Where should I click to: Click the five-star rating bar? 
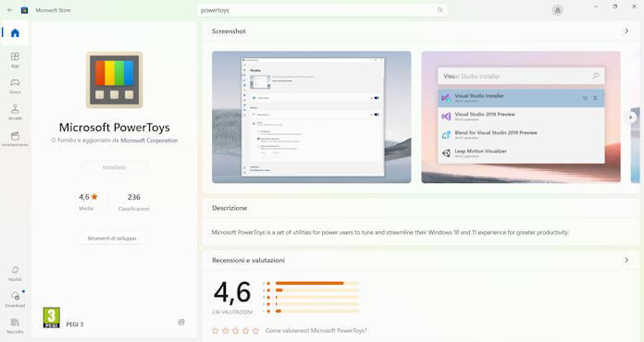[x=317, y=283]
